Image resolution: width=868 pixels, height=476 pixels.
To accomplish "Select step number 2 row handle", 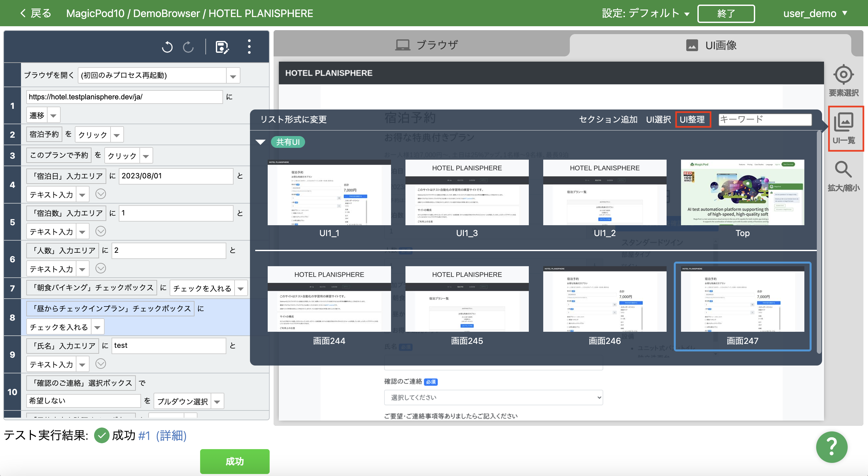I will tap(12, 135).
